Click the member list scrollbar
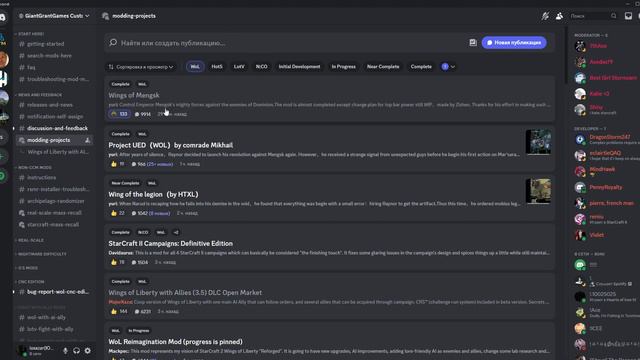Screen dimensions: 640x360 (x=566, y=55)
